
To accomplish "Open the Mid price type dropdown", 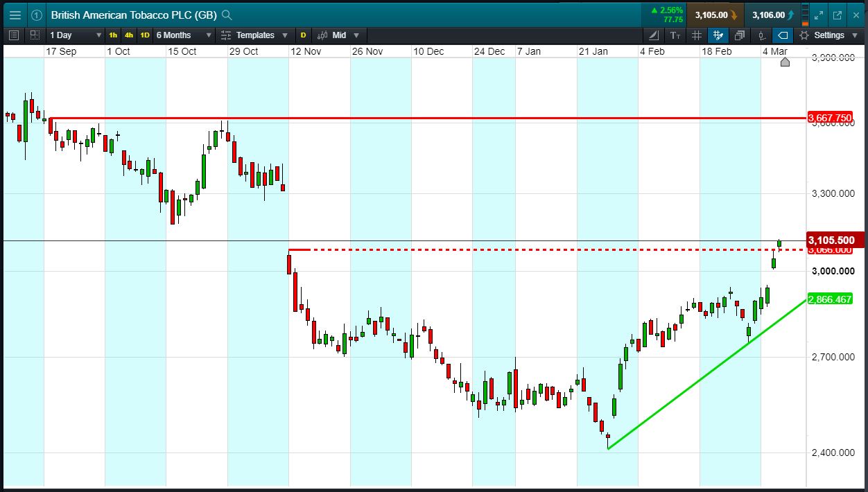I will click(x=338, y=35).
